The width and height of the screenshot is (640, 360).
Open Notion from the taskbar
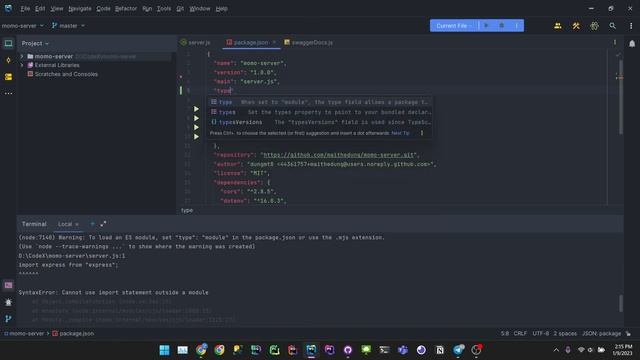pyautogui.click(x=440, y=350)
